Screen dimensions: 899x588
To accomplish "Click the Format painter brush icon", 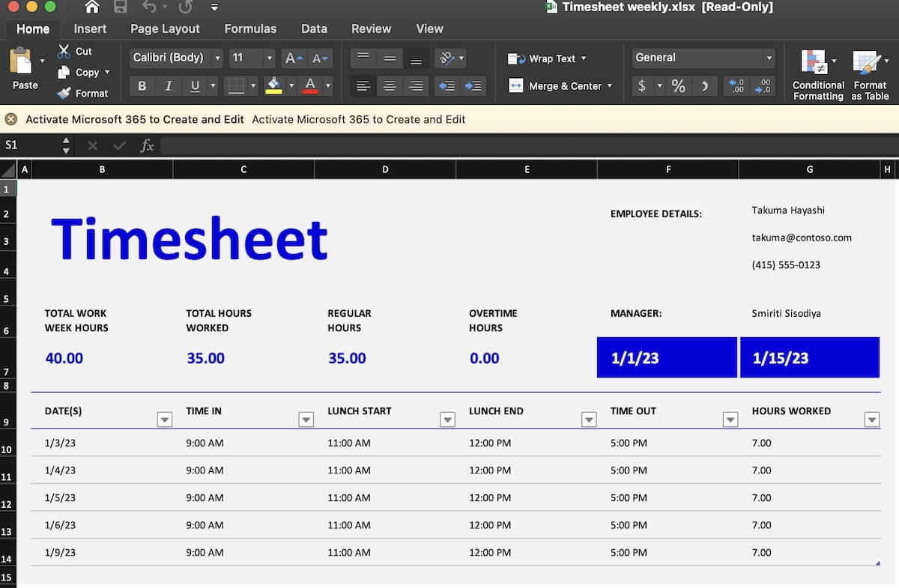I will click(x=64, y=94).
